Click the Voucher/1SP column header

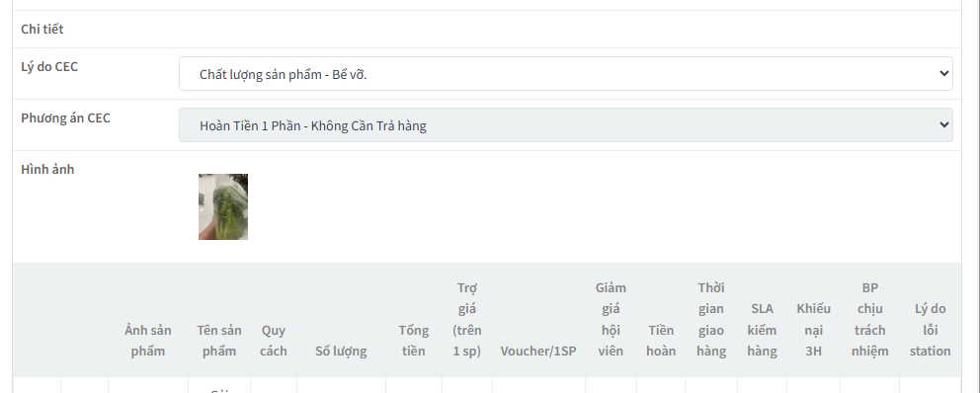[538, 352]
